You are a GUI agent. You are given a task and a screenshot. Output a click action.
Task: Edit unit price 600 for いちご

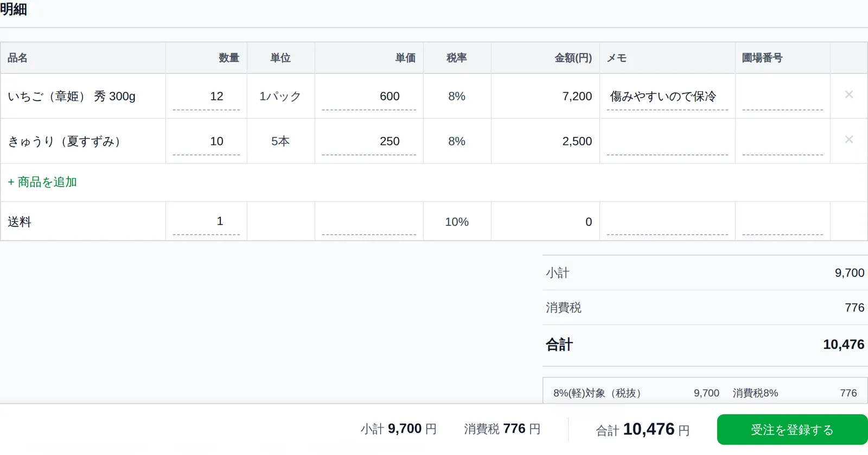[x=369, y=97]
